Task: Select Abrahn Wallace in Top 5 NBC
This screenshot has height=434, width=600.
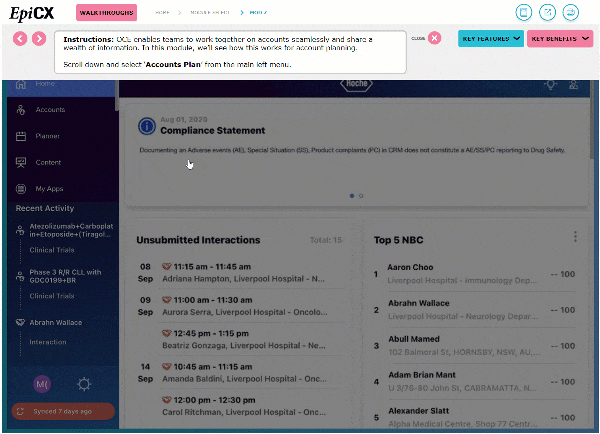Action: click(474, 310)
